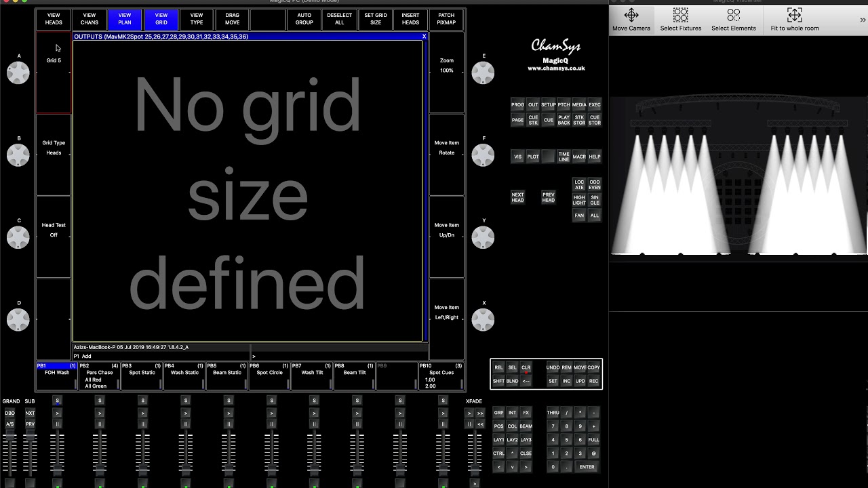
Task: Click the Auto Group soft button
Action: pyautogui.click(x=304, y=19)
